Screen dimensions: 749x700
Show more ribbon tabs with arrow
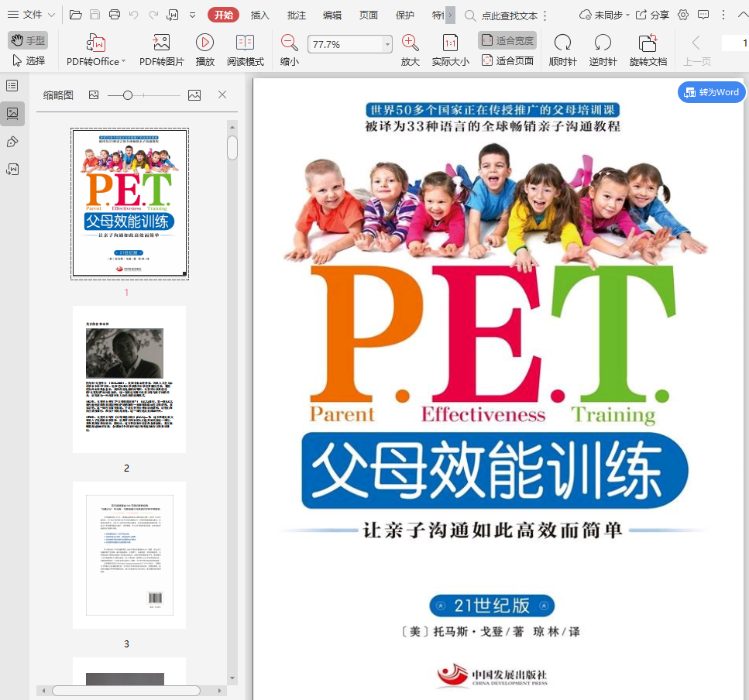pyautogui.click(x=450, y=15)
